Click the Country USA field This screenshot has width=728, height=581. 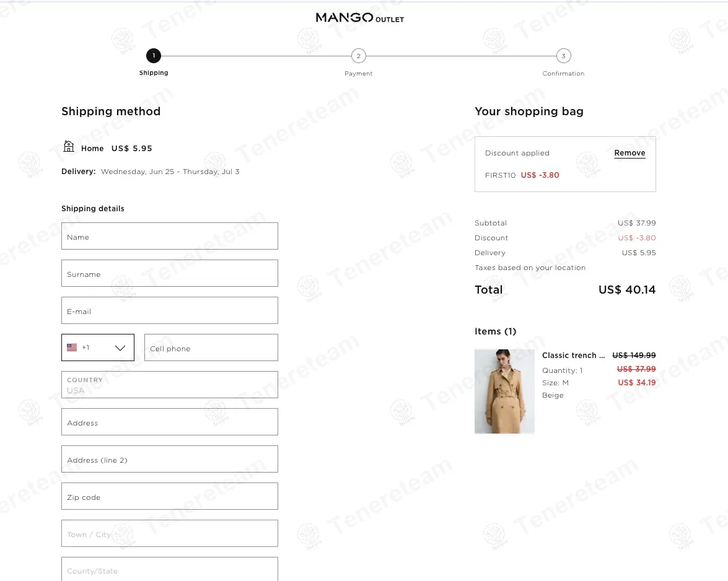point(170,385)
